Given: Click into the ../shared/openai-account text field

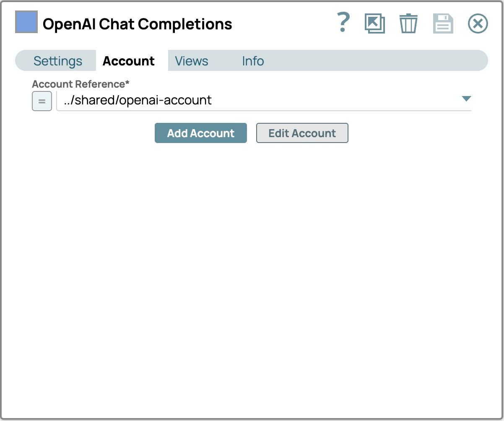Looking at the screenshot, I should coord(252,101).
